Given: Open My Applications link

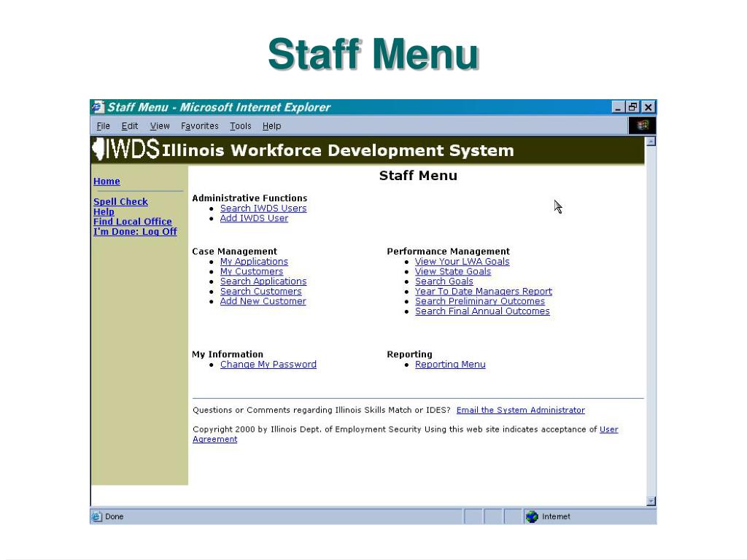Looking at the screenshot, I should [254, 262].
